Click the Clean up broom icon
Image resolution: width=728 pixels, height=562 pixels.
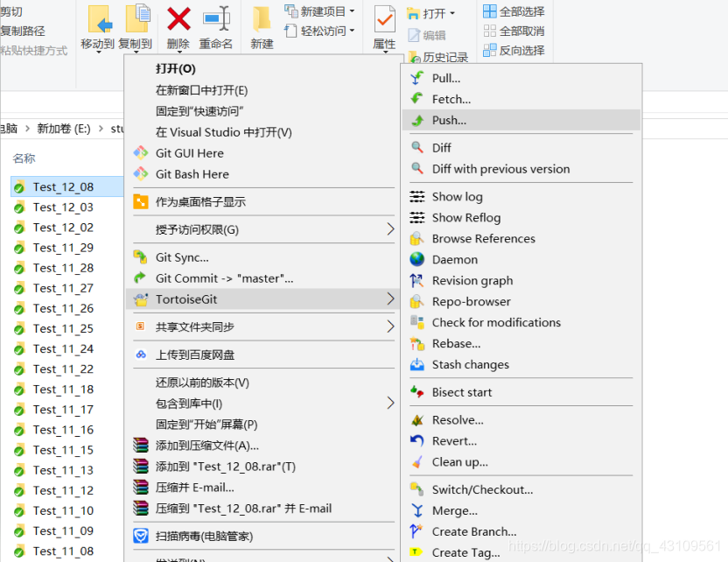416,462
